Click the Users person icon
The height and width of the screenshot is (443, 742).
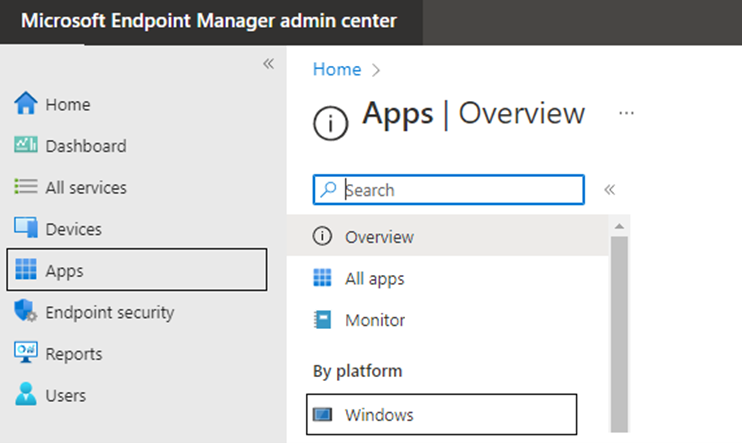coord(26,394)
